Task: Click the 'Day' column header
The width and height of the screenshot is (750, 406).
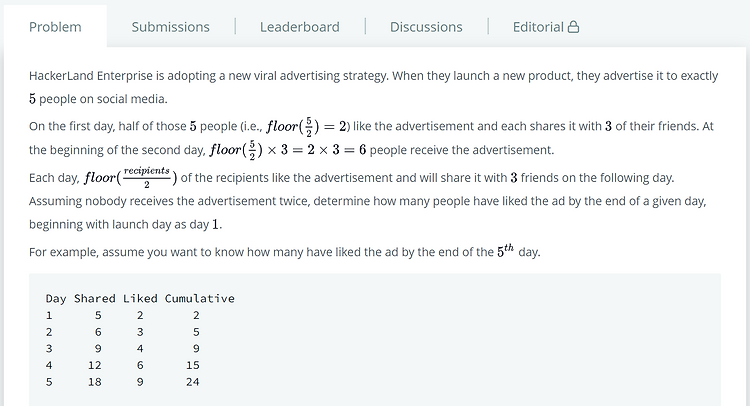Action: (x=56, y=298)
